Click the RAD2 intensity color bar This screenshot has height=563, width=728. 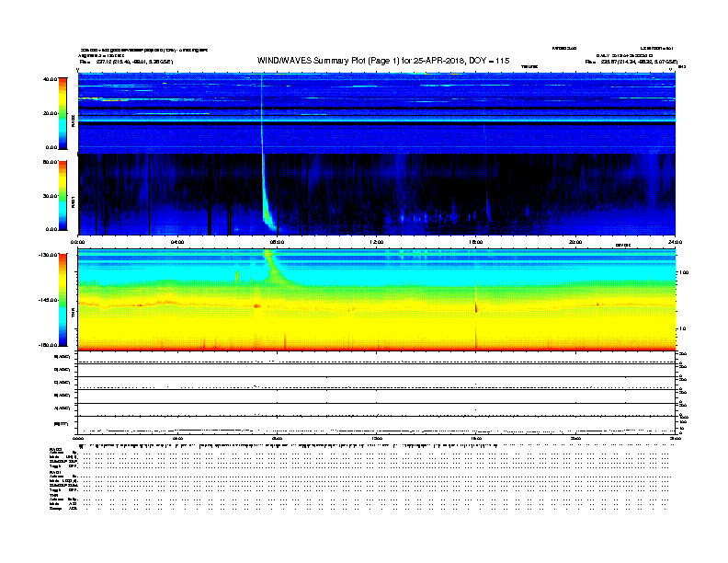pos(63,113)
